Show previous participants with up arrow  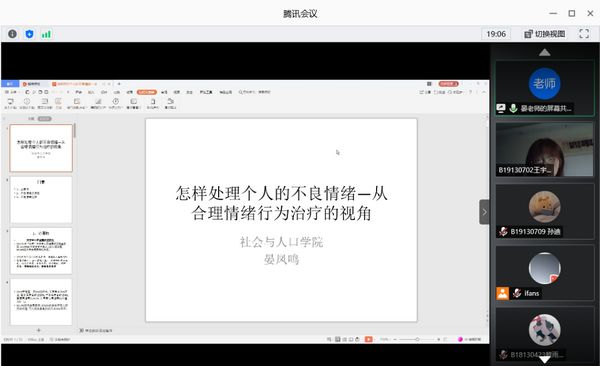click(x=545, y=52)
